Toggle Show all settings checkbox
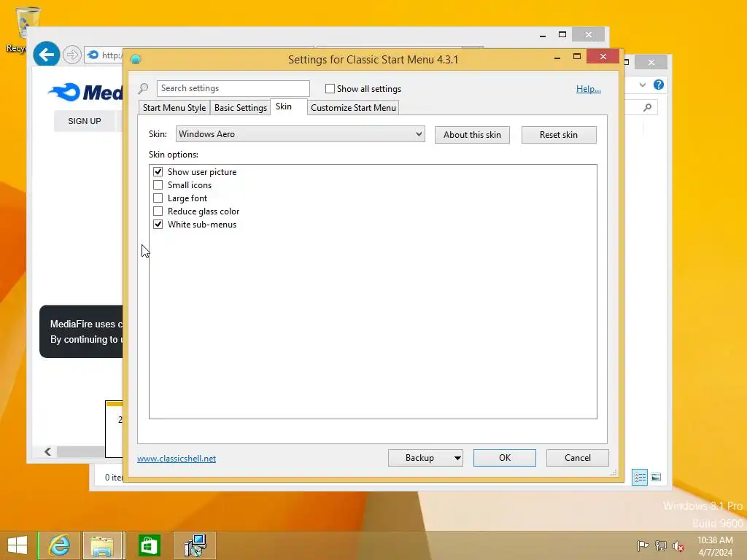747x560 pixels. coord(330,88)
